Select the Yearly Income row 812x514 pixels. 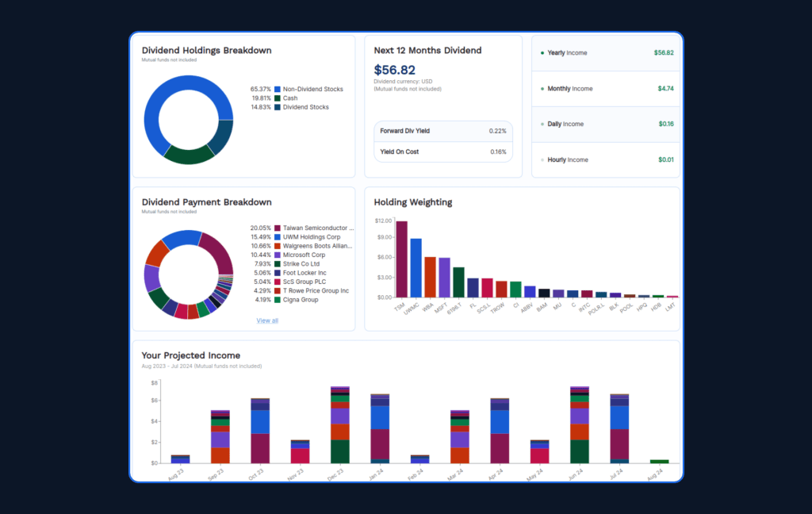pos(606,53)
